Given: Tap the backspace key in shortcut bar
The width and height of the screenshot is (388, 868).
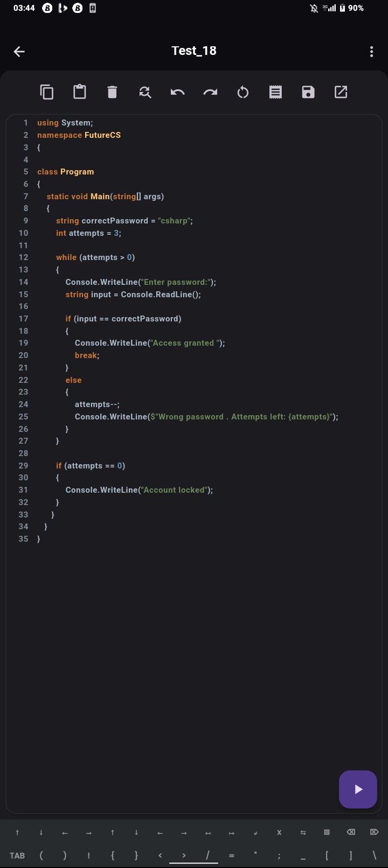Looking at the screenshot, I should point(351,832).
